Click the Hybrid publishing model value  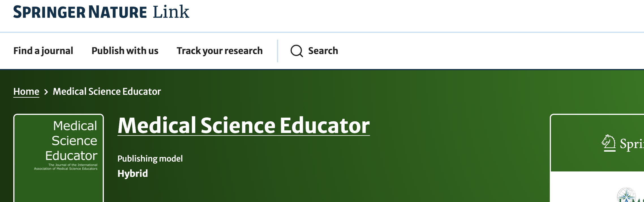pyautogui.click(x=133, y=173)
